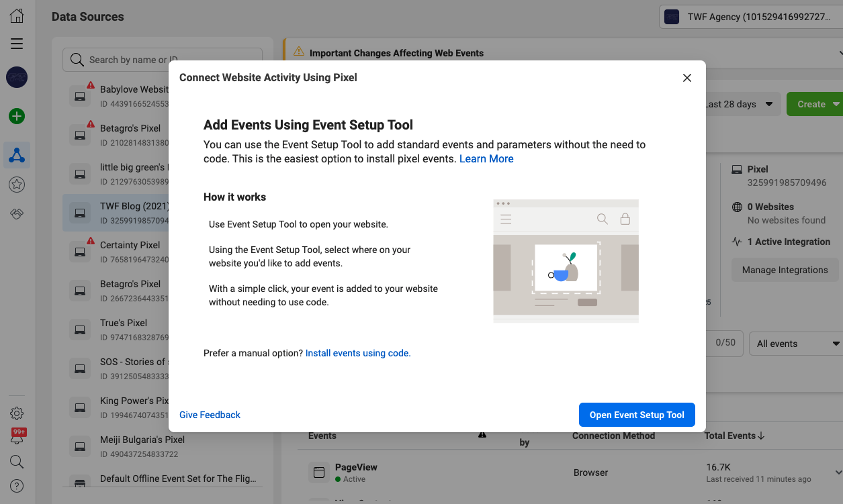Screen dimensions: 843x504
Task: Follow the Learn More link
Action: (x=486, y=159)
